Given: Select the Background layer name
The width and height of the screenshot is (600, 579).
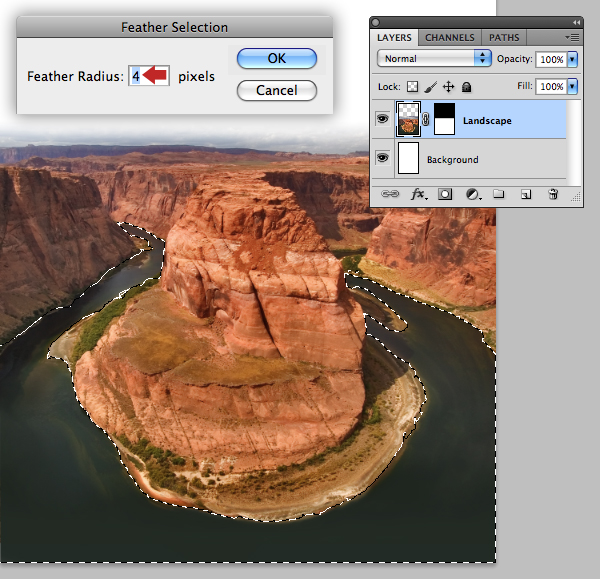Looking at the screenshot, I should point(453,160).
